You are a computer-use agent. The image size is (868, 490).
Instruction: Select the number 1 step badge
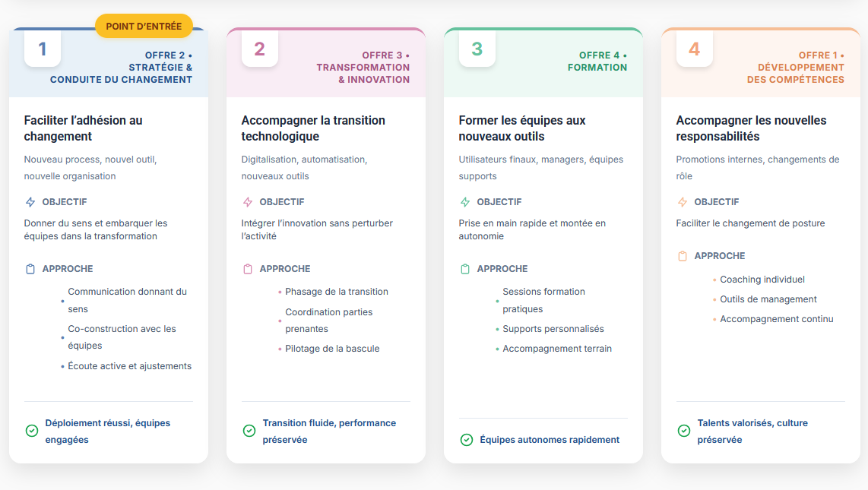point(43,49)
